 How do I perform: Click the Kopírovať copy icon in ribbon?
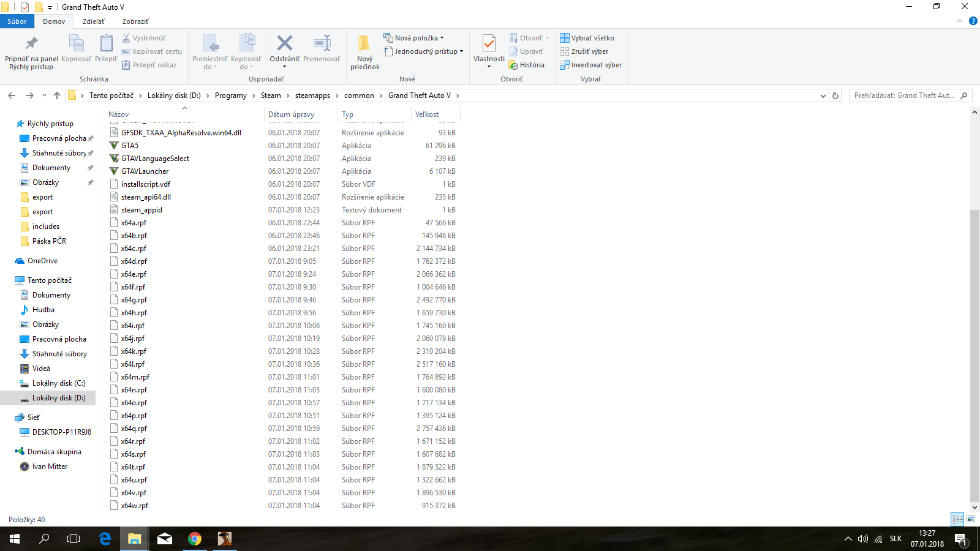pos(76,43)
